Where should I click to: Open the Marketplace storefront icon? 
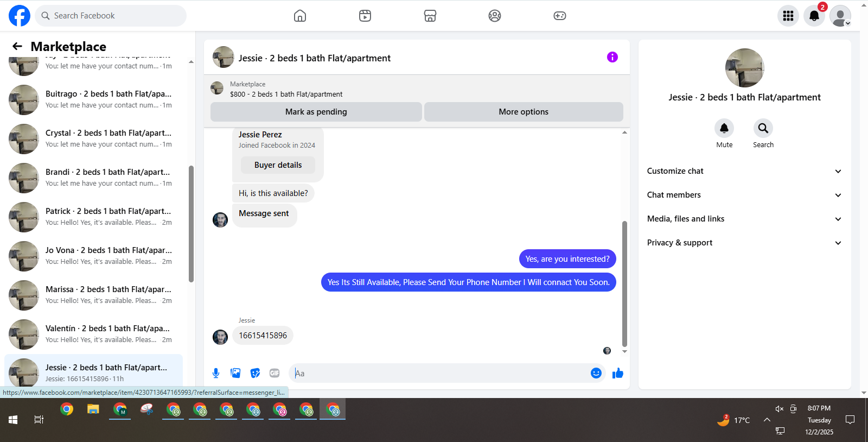tap(430, 16)
